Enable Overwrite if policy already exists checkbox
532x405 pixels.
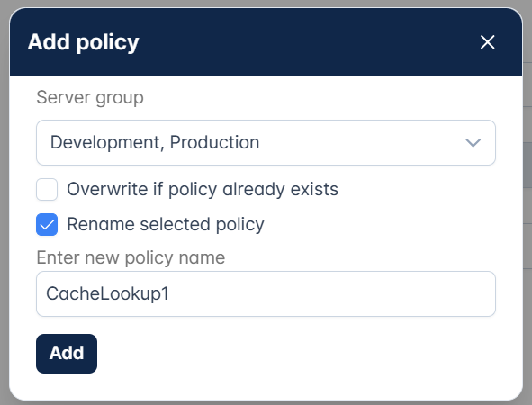[47, 189]
